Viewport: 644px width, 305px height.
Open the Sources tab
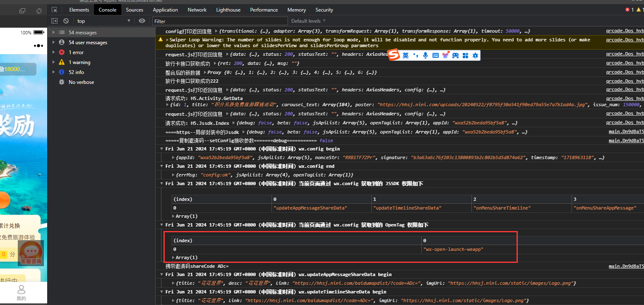tap(135, 10)
